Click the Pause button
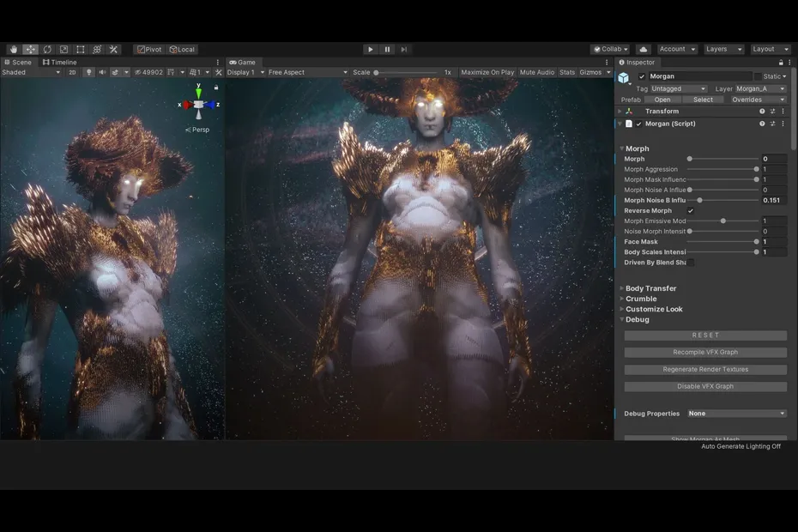 tap(387, 50)
